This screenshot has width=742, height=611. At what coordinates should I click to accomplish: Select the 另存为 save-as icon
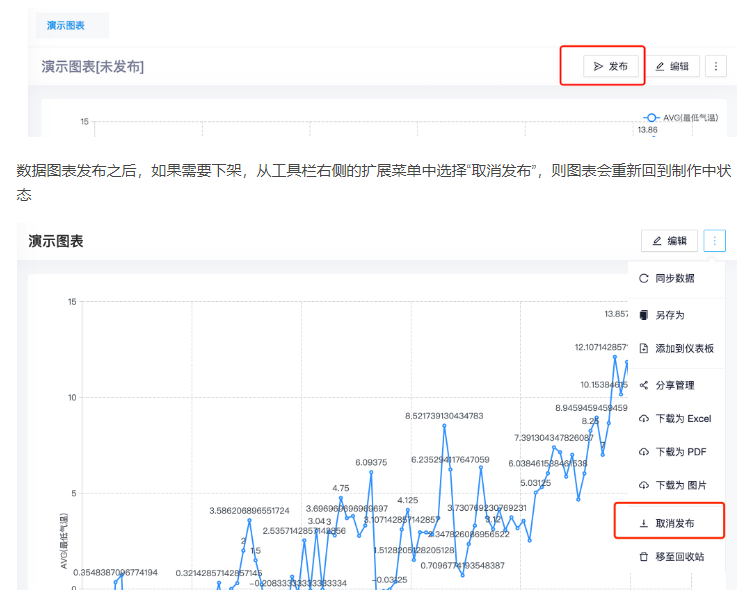[644, 315]
